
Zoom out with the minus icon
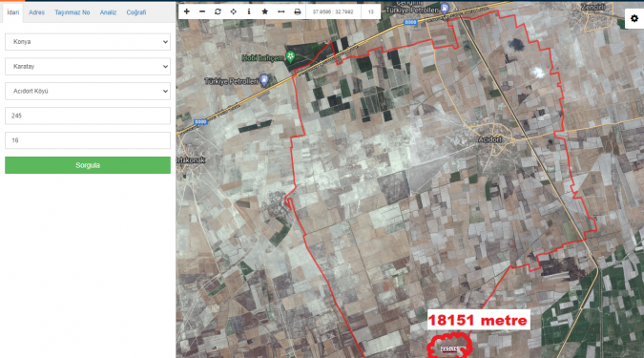point(202,11)
